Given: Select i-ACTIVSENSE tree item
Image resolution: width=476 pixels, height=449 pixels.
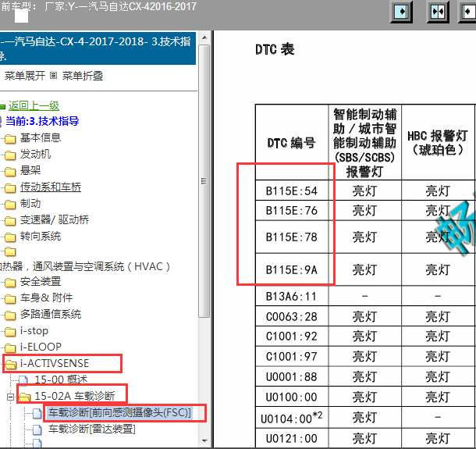Looking at the screenshot, I should (55, 363).
